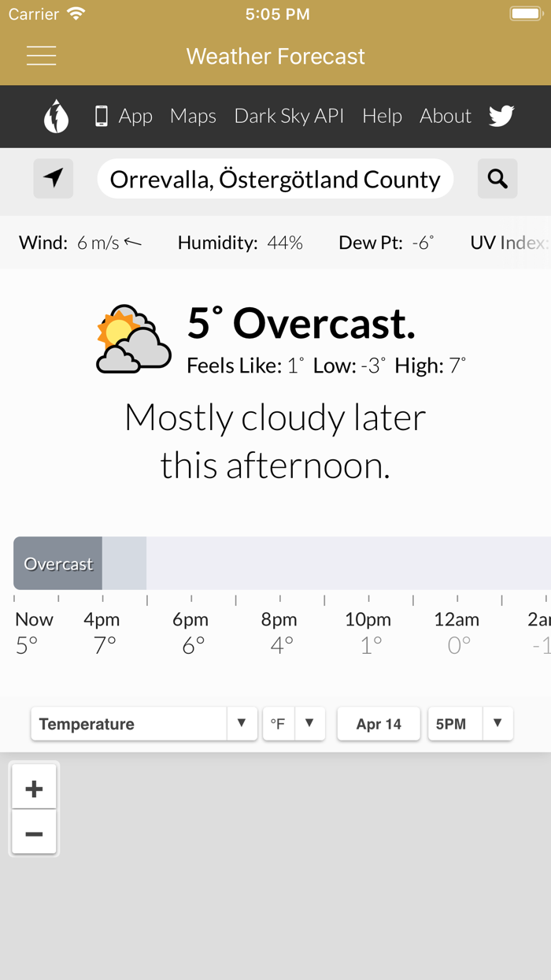
Task: Tap the search magnifier button
Action: tap(497, 179)
